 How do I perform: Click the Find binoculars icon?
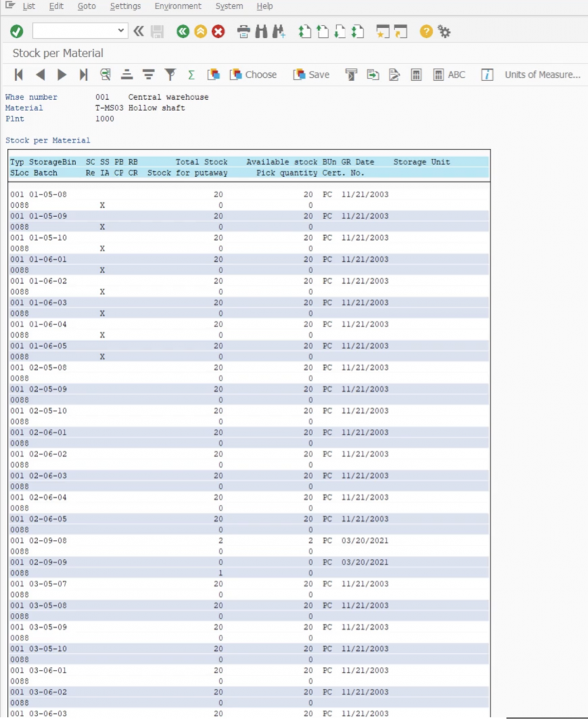(261, 32)
